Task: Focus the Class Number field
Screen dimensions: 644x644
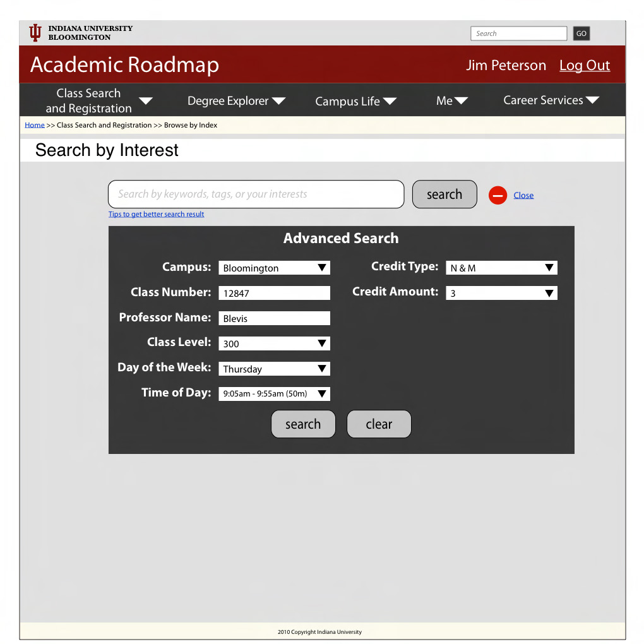Action: click(x=275, y=293)
